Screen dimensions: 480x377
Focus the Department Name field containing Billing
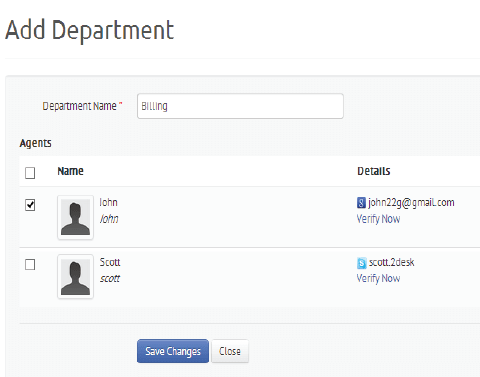click(240, 106)
